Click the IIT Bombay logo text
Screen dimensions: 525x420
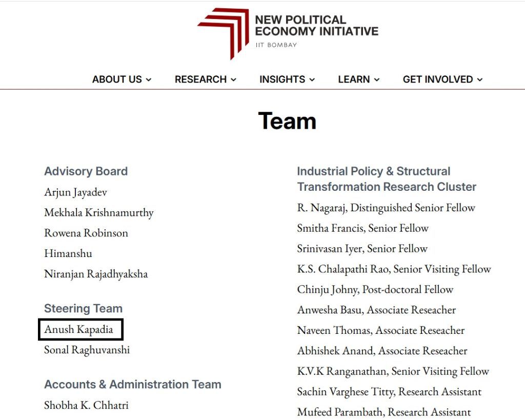pos(276,45)
